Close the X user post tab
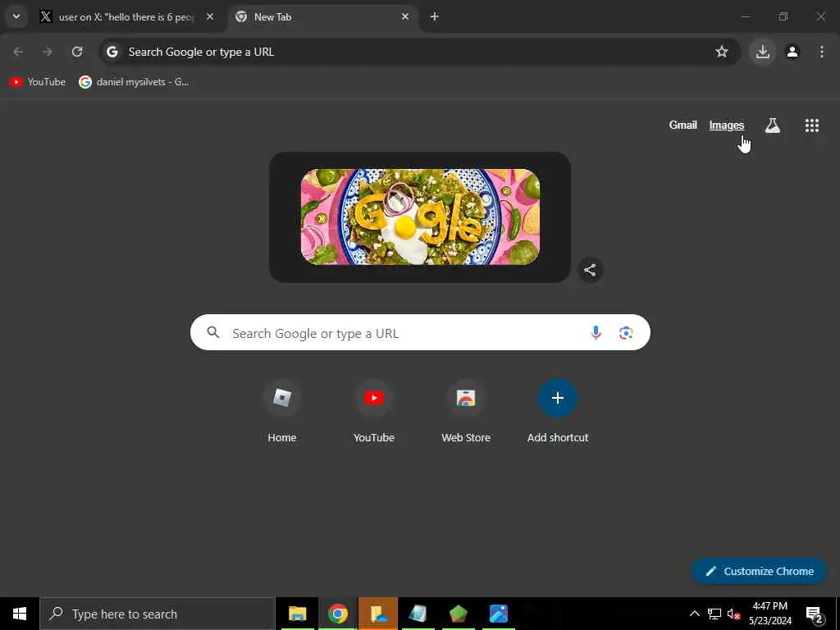 pyautogui.click(x=210, y=16)
